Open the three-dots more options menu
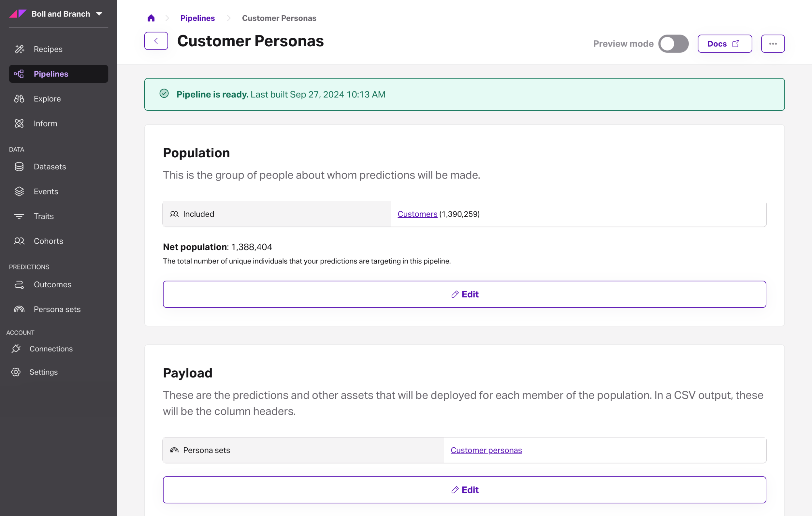The width and height of the screenshot is (812, 516). (773, 44)
